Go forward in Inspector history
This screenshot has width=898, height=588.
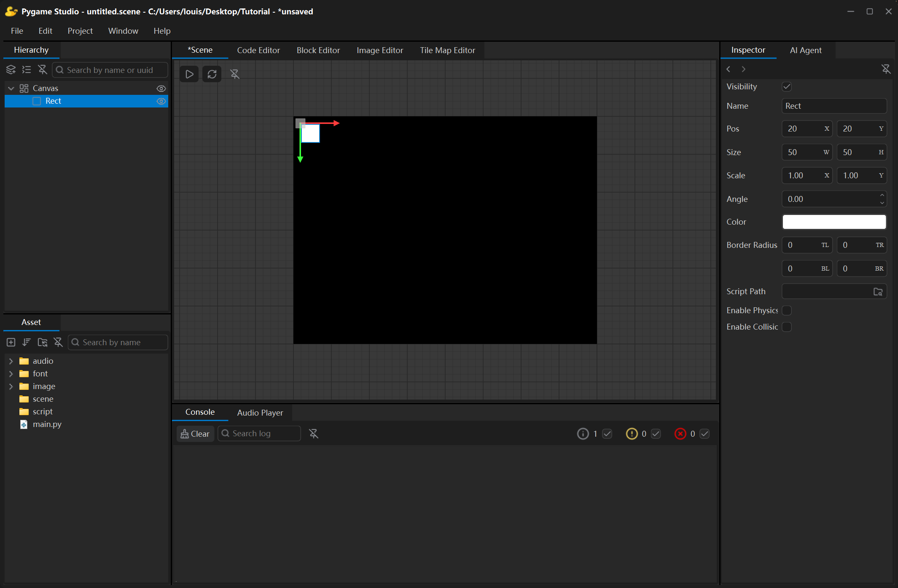pos(744,69)
